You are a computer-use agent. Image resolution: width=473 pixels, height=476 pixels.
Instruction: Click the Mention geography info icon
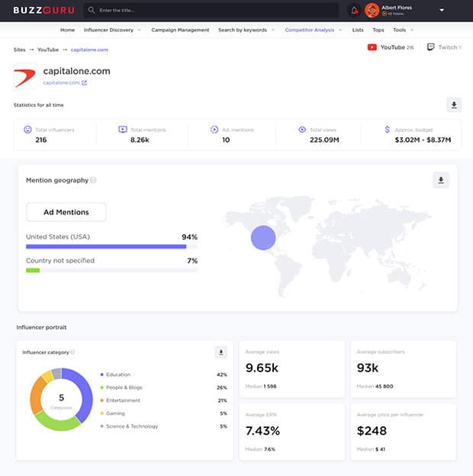pos(93,180)
